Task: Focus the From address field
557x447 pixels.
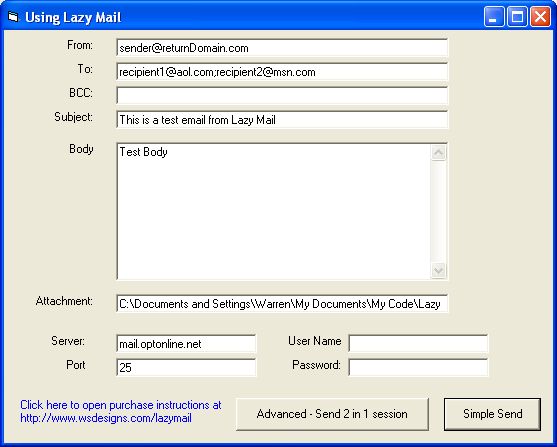Action: click(x=282, y=48)
